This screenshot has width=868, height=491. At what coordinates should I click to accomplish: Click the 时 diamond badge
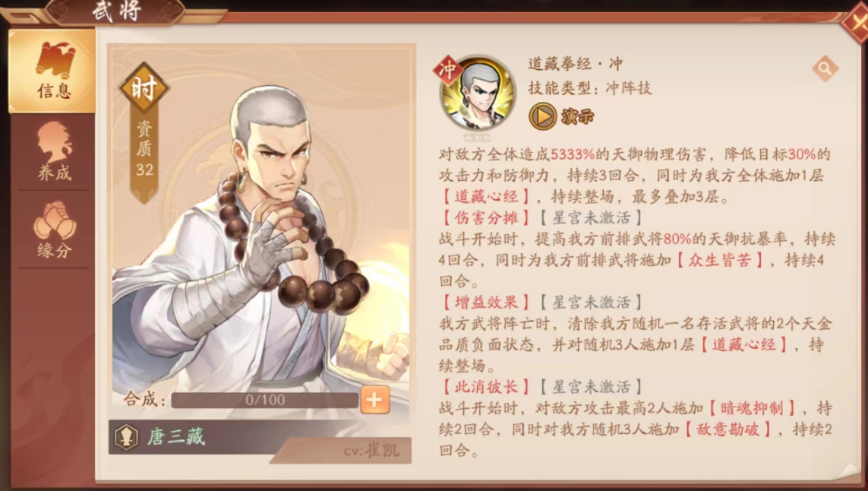point(144,88)
